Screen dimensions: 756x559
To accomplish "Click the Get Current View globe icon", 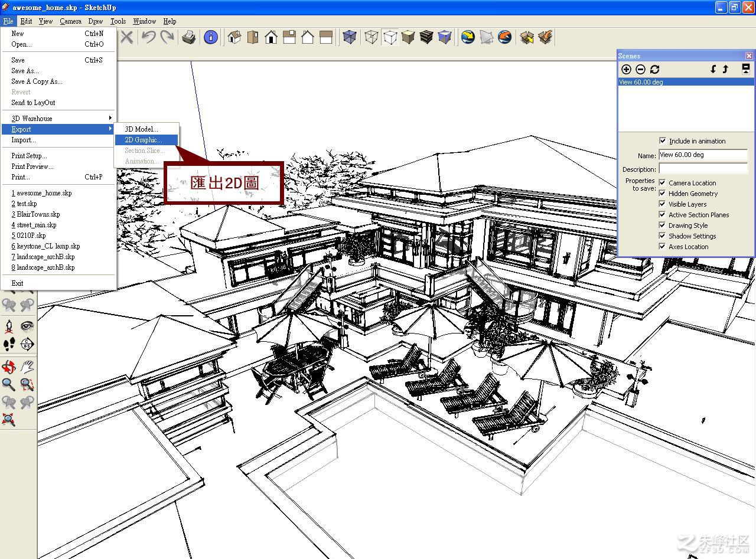I will [468, 38].
